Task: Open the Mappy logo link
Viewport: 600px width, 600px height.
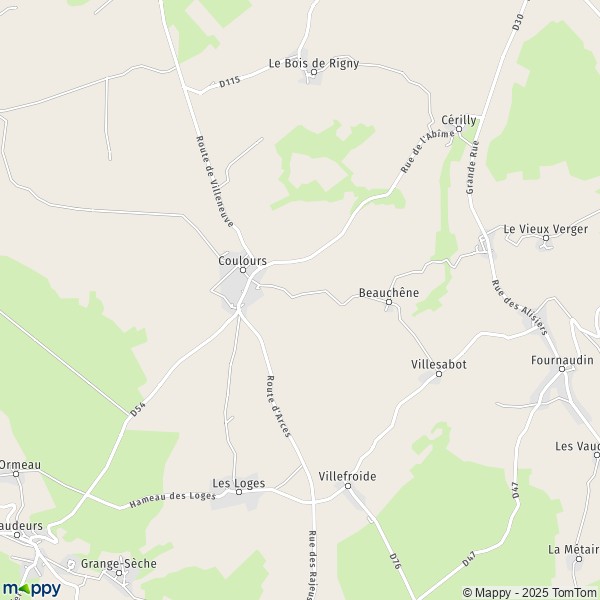Action: coord(32,589)
